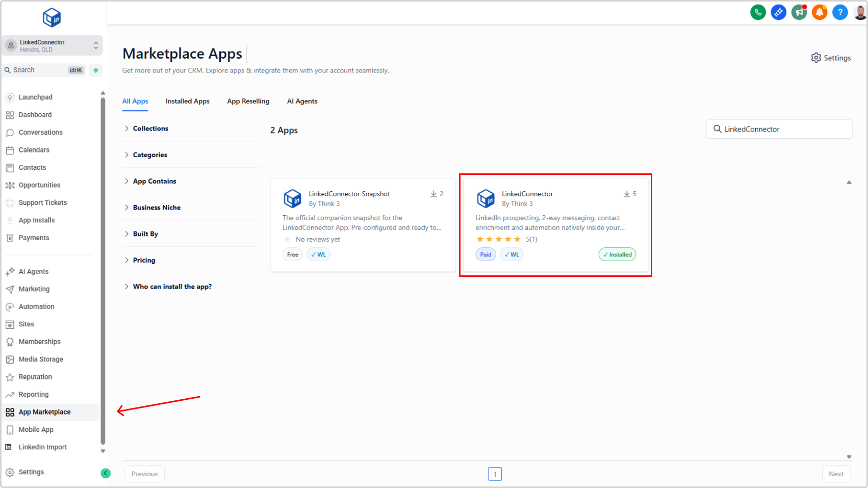Viewport: 868px width, 488px height.
Task: Open Conversations in the sidebar
Action: [40, 133]
